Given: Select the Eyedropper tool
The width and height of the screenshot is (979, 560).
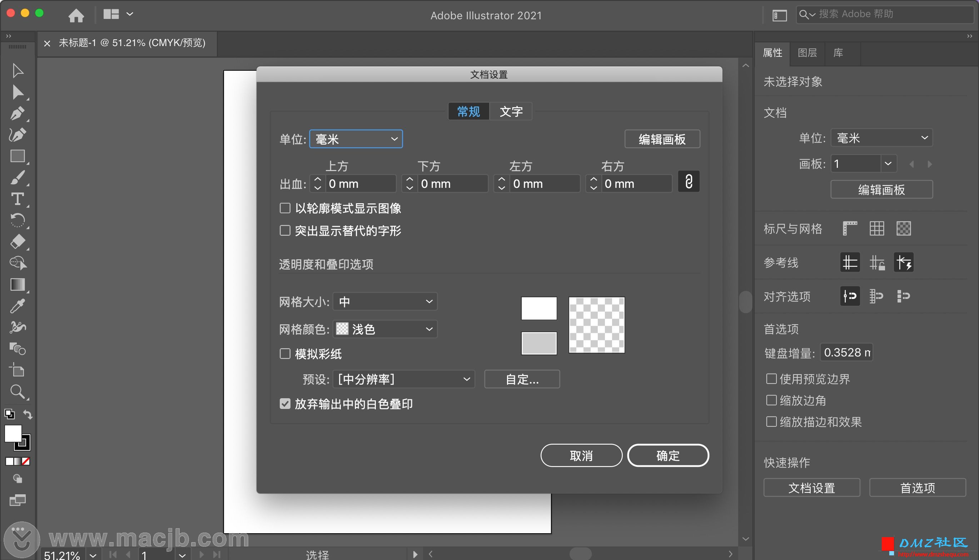Looking at the screenshot, I should pos(17,306).
